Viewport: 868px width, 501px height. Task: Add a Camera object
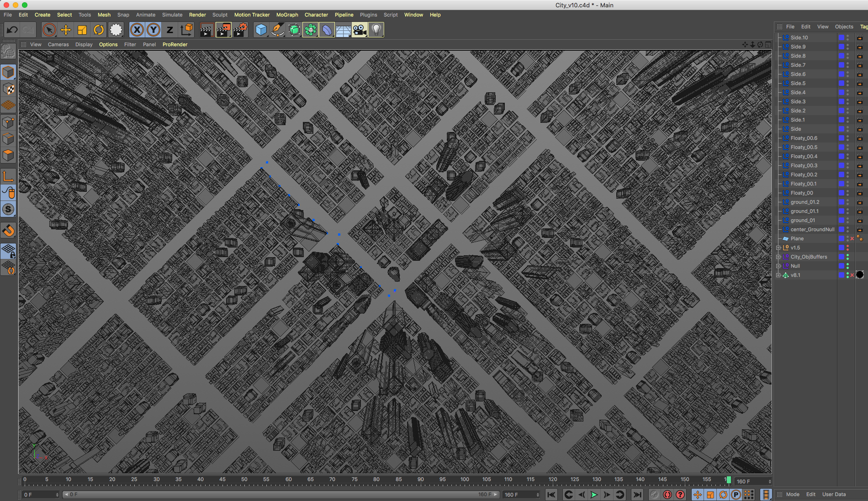[x=360, y=30]
